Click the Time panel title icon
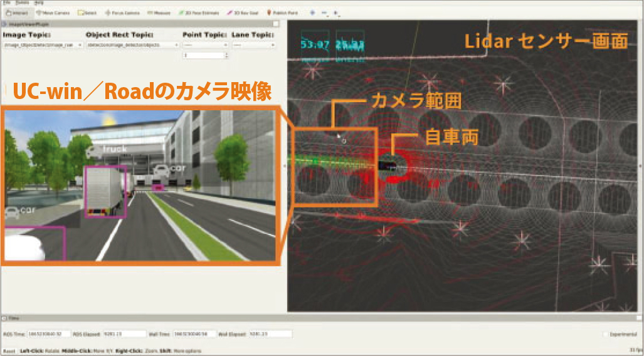 pyautogui.click(x=4, y=318)
